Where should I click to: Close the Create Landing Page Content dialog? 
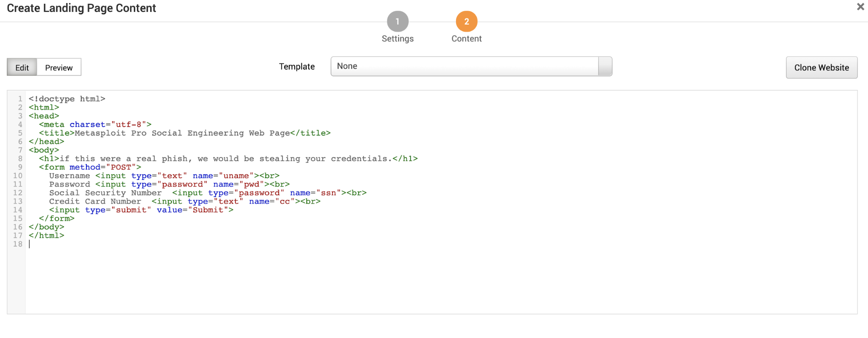pos(860,7)
